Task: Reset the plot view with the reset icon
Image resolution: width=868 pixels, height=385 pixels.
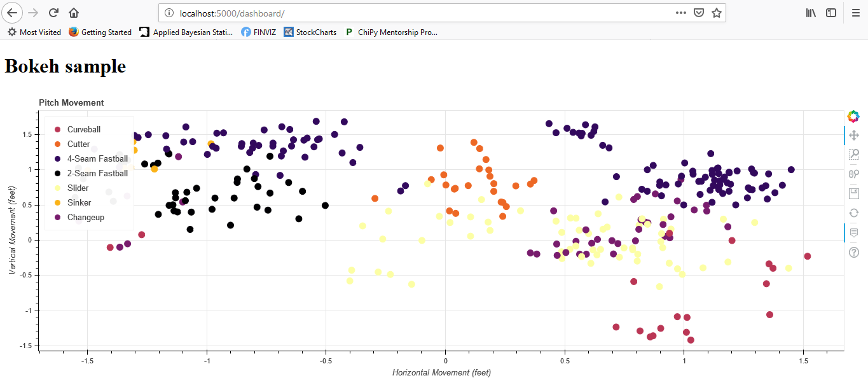Action: pyautogui.click(x=854, y=213)
